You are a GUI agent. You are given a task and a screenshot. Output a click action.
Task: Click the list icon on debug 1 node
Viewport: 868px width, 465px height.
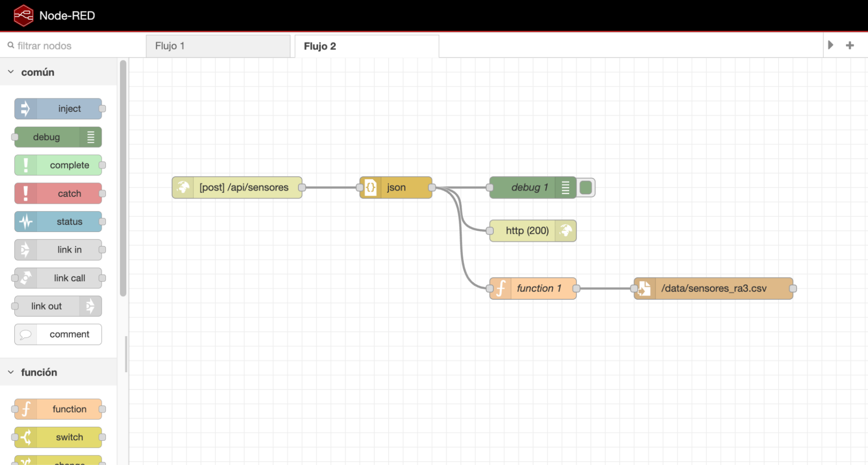click(565, 187)
